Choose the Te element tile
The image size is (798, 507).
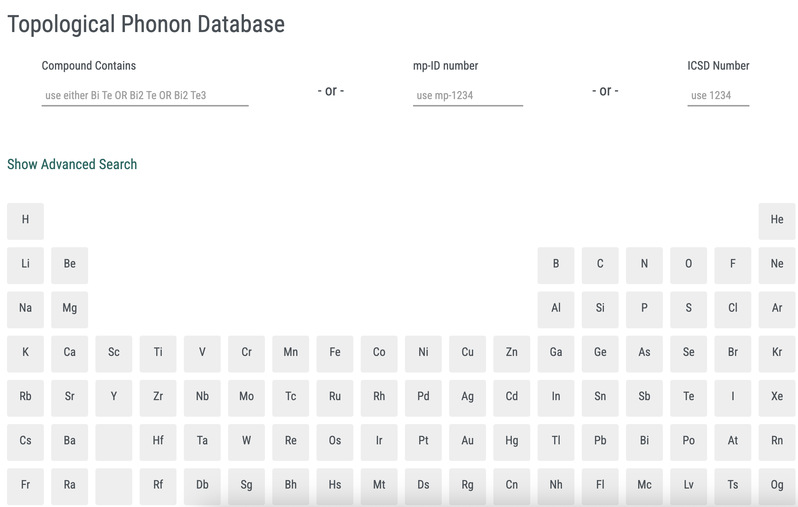pyautogui.click(x=689, y=398)
